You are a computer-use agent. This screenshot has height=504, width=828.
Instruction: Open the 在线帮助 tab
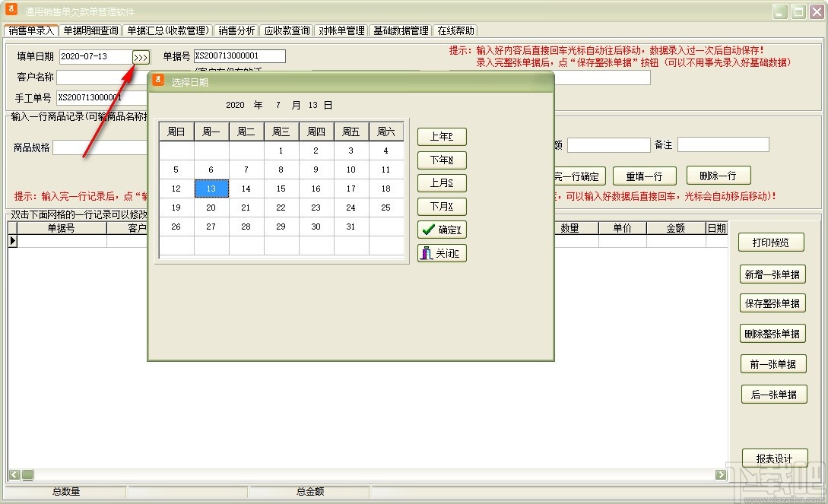point(455,30)
